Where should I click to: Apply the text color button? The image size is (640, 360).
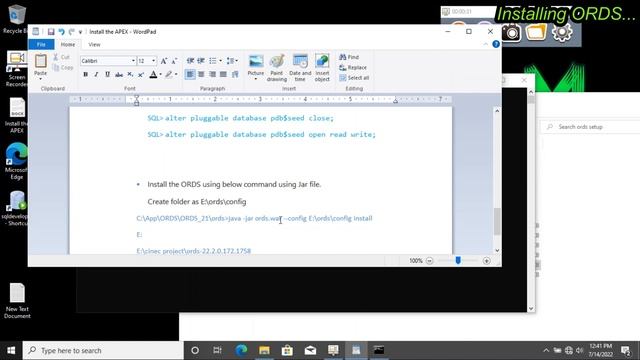click(x=153, y=74)
